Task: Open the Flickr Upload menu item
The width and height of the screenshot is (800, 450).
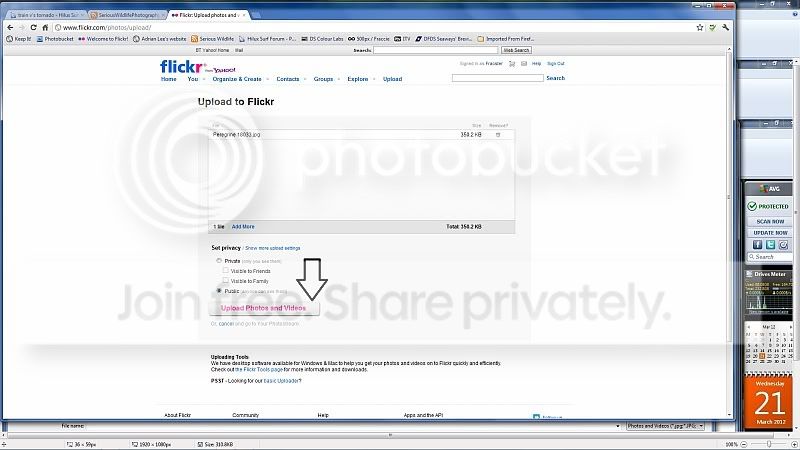Action: click(x=392, y=79)
